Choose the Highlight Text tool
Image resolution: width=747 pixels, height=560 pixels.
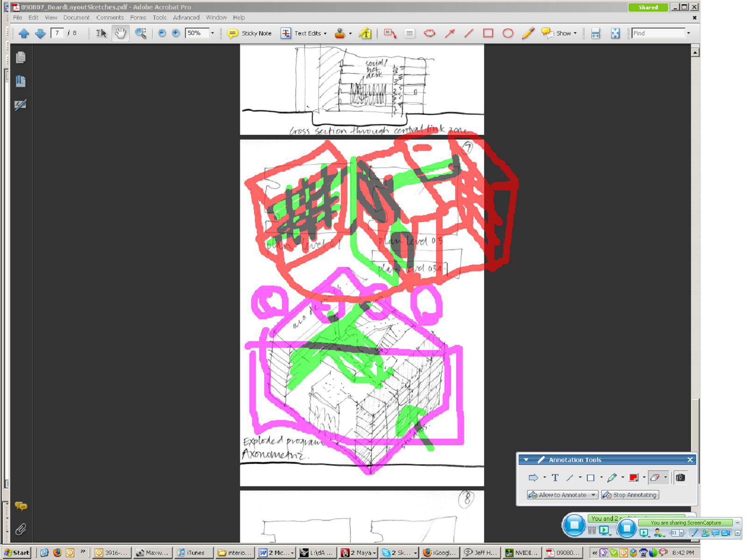(365, 33)
